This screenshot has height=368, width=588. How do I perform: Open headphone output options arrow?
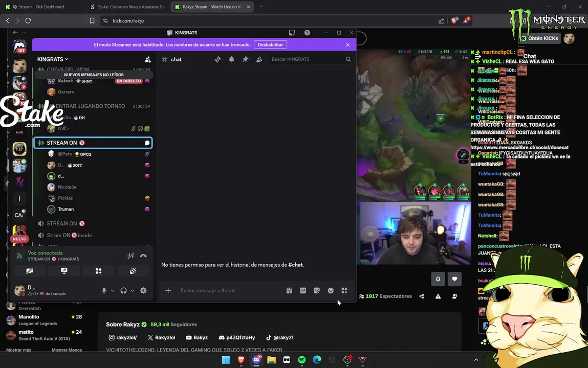click(132, 290)
